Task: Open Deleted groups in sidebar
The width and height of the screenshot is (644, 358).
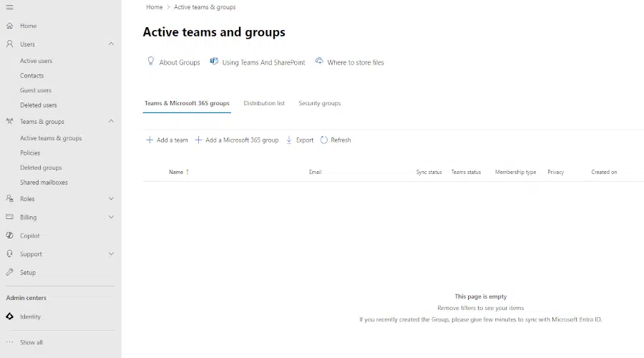Action: click(41, 168)
